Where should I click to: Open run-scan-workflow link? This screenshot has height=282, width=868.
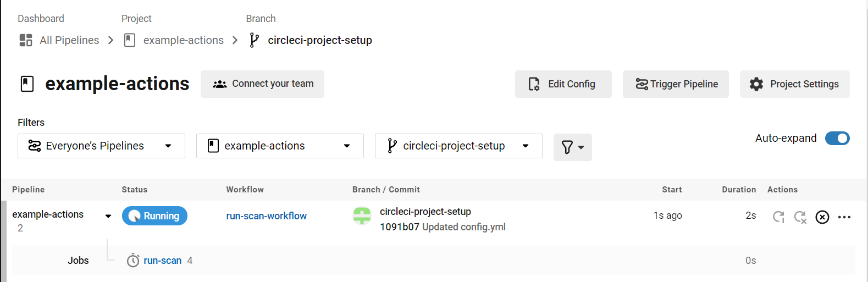point(267,216)
